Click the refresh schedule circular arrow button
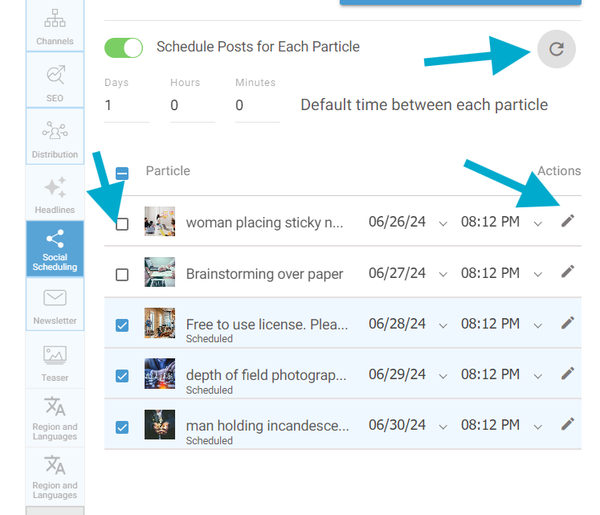600x515 pixels. pos(556,48)
